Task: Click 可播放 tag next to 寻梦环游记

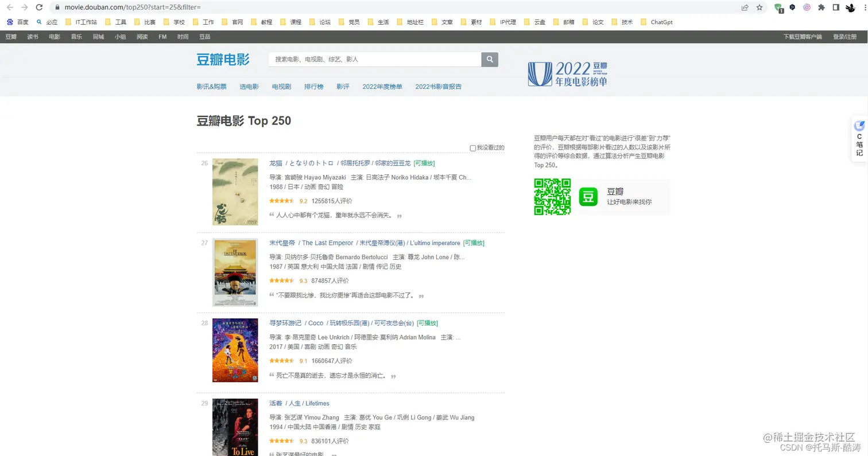Action: tap(427, 323)
